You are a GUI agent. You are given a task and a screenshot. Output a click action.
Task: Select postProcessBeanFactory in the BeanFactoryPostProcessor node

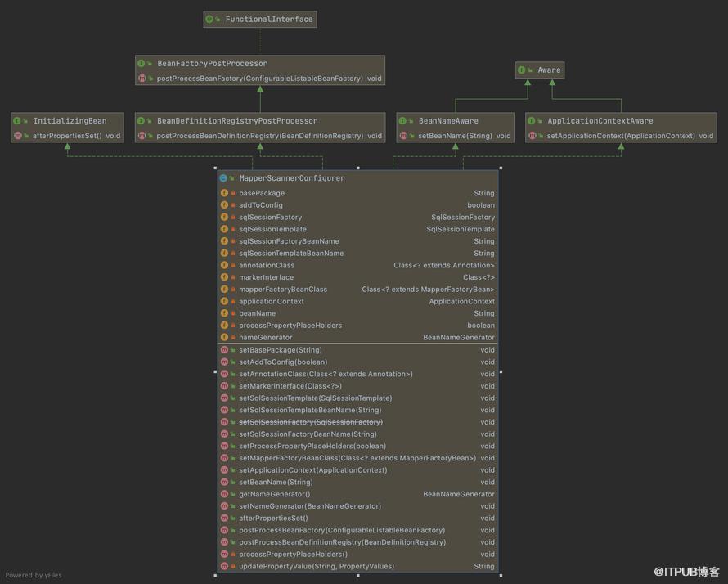260,78
